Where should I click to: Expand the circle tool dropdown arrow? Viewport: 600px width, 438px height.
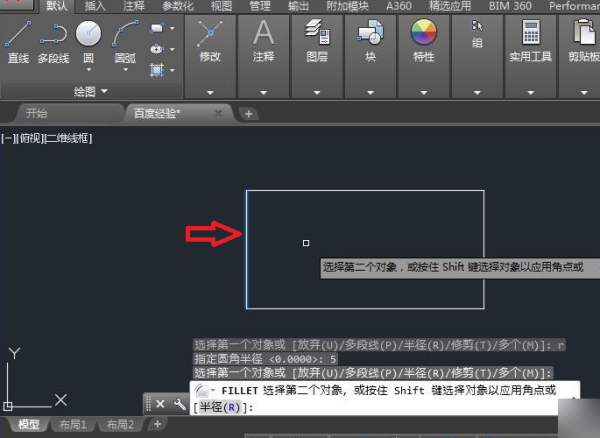(x=88, y=70)
